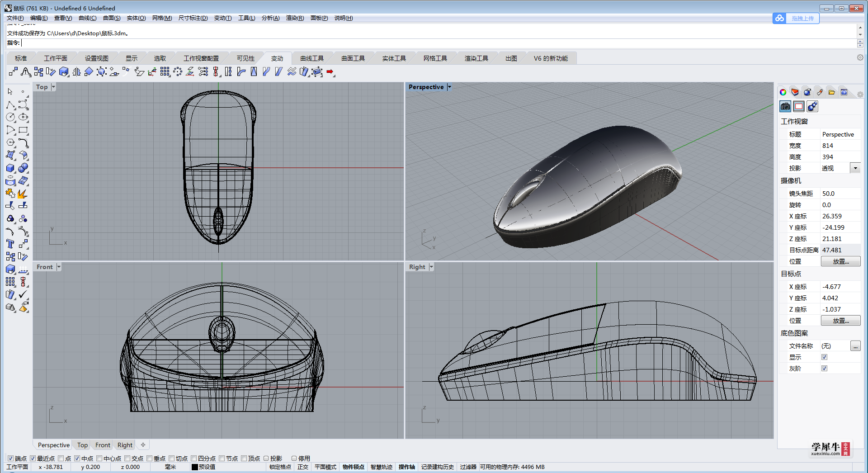
Task: Click the 镜头焦距 value 50.0 field
Action: click(840, 194)
